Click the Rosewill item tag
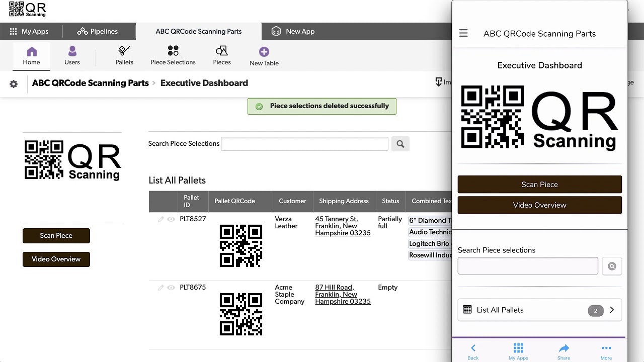The height and width of the screenshot is (362, 644). [x=430, y=255]
